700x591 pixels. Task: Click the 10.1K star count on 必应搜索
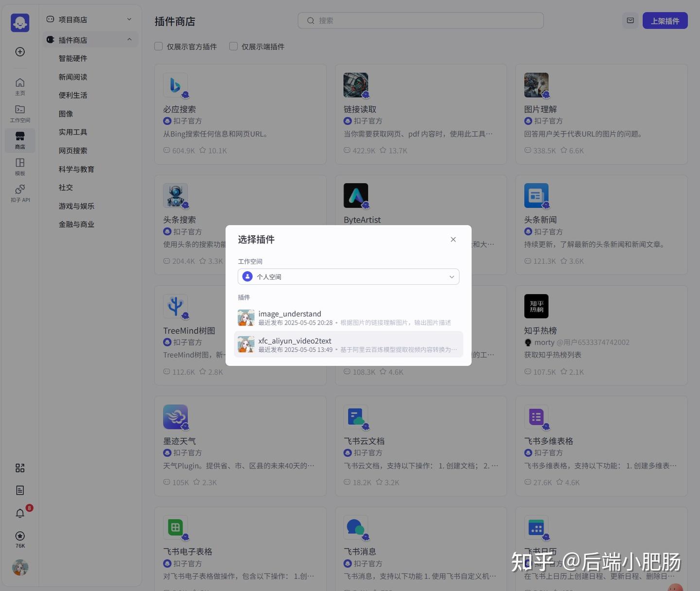click(x=213, y=151)
